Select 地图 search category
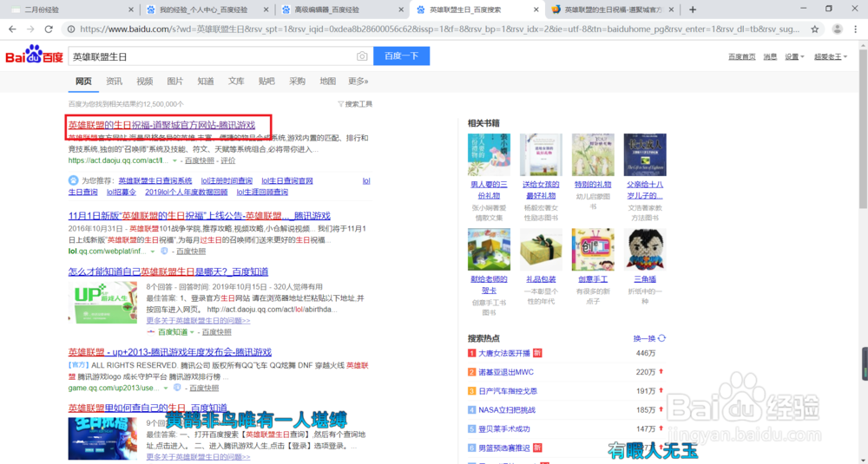This screenshot has height=464, width=868. [328, 82]
